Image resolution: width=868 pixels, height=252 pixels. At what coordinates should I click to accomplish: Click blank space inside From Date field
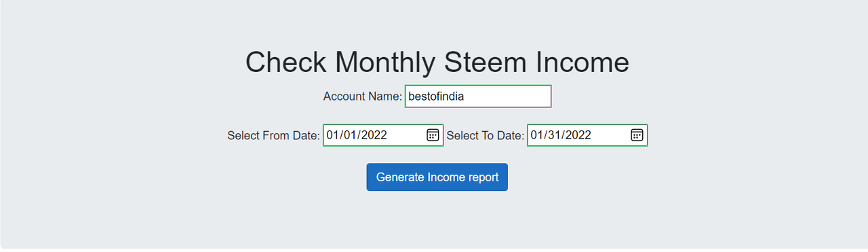click(x=407, y=135)
